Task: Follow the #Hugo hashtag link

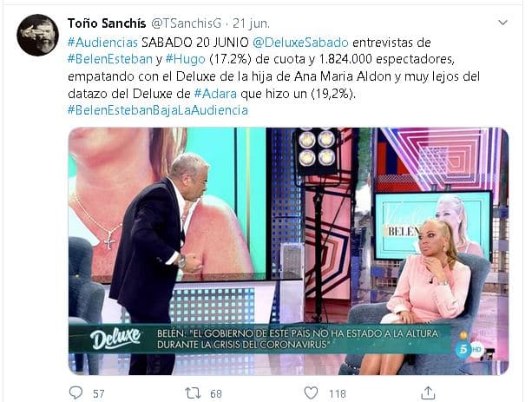Action: 185,59
